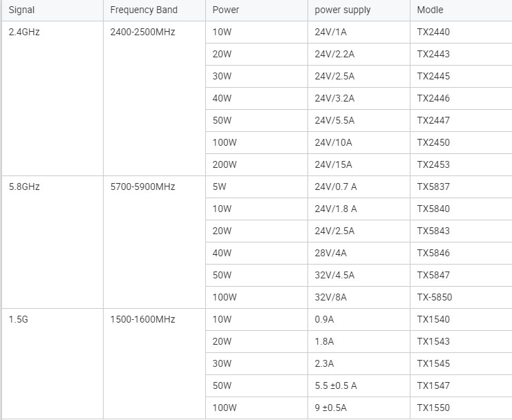512x420 pixels.
Task: Select the 2400-2500MHz frequency cell
Action: click(155, 99)
